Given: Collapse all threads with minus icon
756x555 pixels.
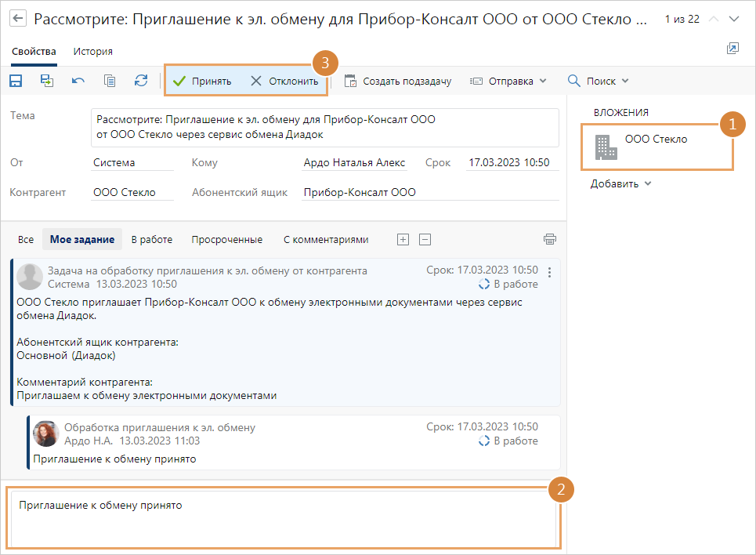Looking at the screenshot, I should (425, 240).
